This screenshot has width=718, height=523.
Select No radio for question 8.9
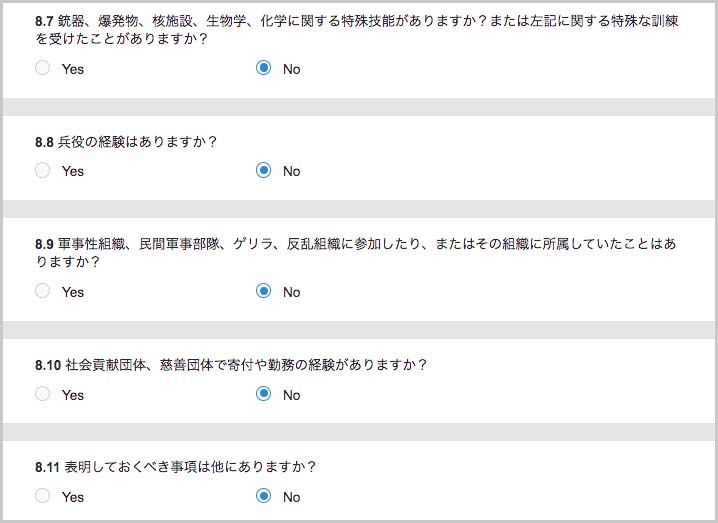(263, 291)
